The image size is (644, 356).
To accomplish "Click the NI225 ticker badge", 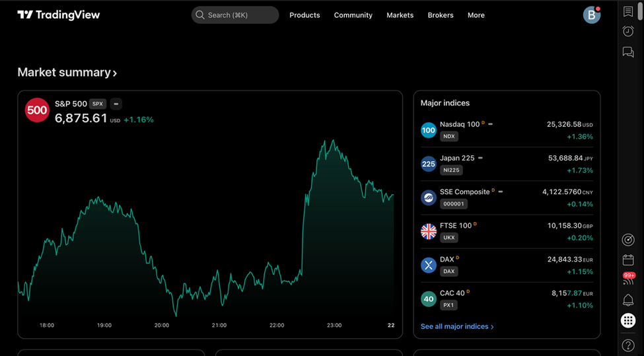I will tap(451, 170).
